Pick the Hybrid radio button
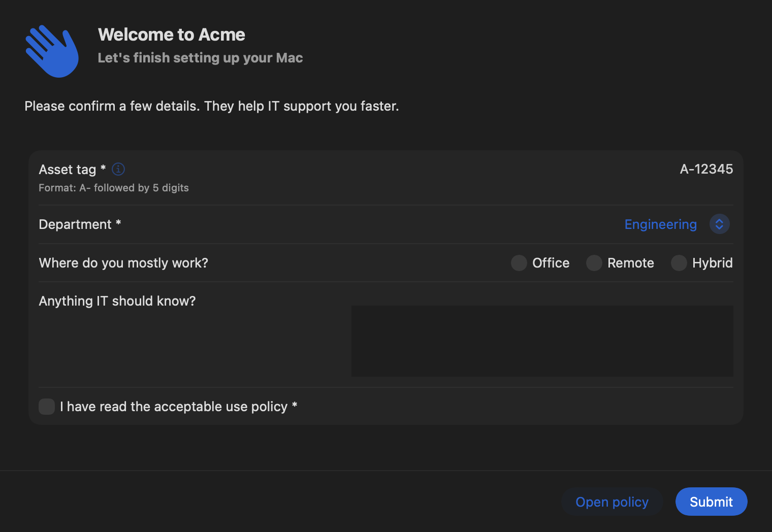Image resolution: width=772 pixels, height=532 pixels. (x=679, y=263)
